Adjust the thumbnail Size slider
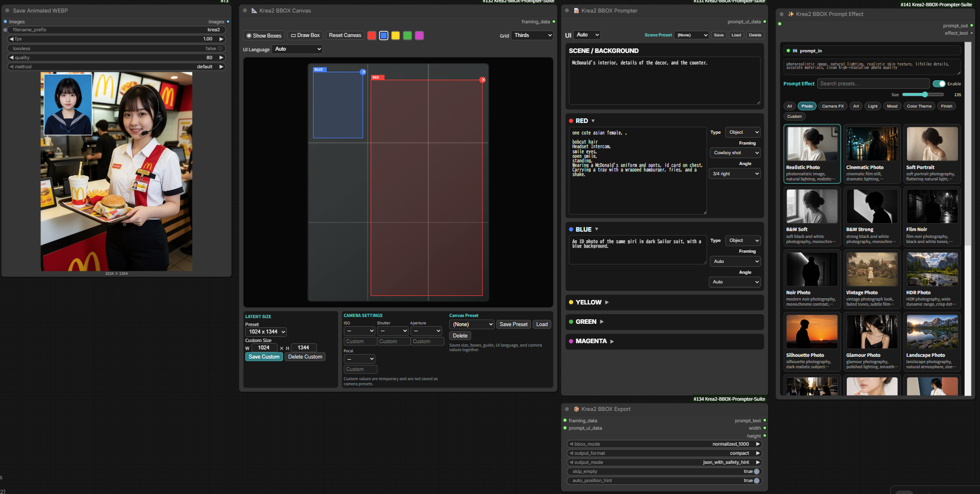 click(x=923, y=94)
